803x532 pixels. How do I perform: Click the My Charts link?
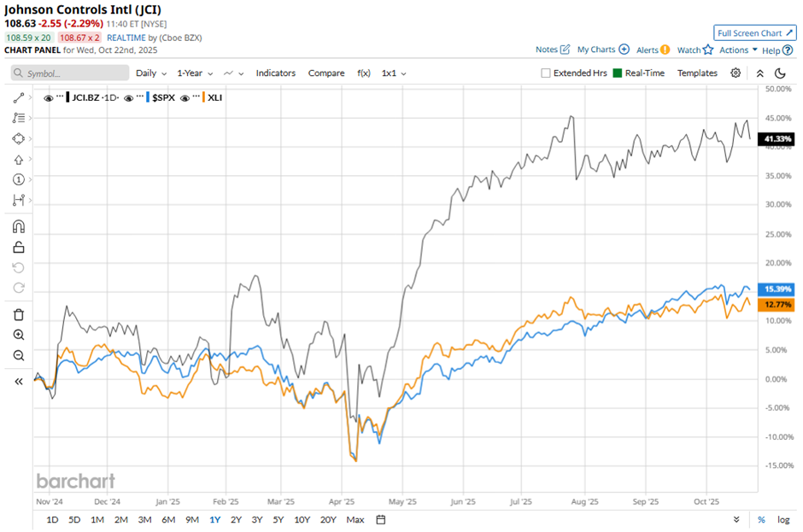[596, 50]
